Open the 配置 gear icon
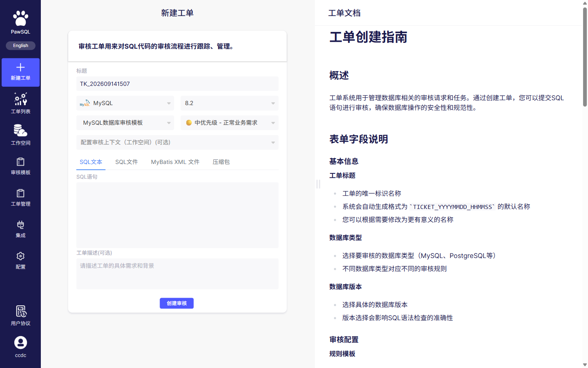Image resolution: width=588 pixels, height=368 pixels. 20,256
